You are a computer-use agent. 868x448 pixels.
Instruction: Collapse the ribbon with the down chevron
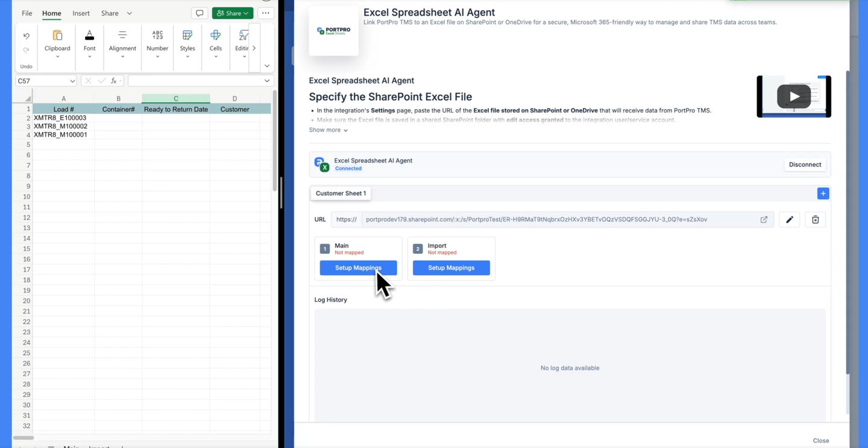click(x=267, y=66)
